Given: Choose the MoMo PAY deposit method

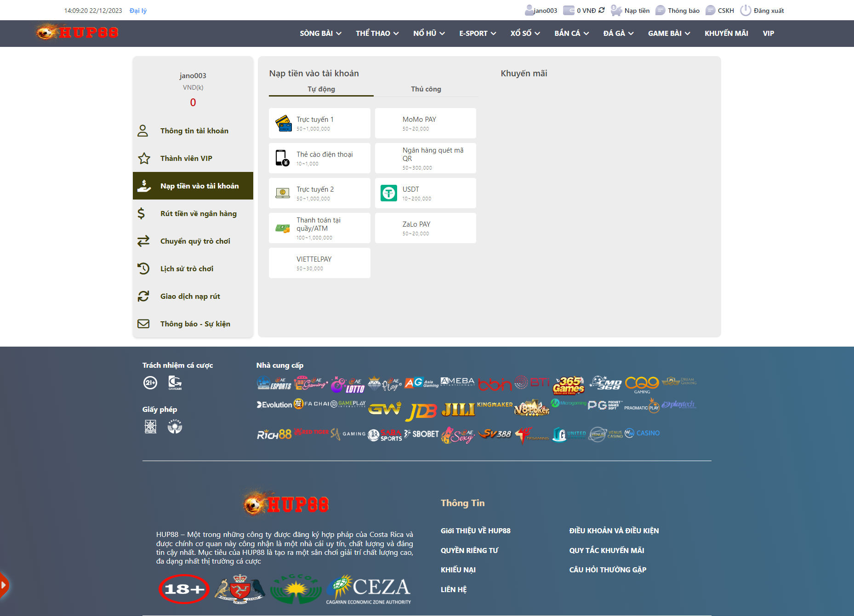Looking at the screenshot, I should pyautogui.click(x=426, y=123).
